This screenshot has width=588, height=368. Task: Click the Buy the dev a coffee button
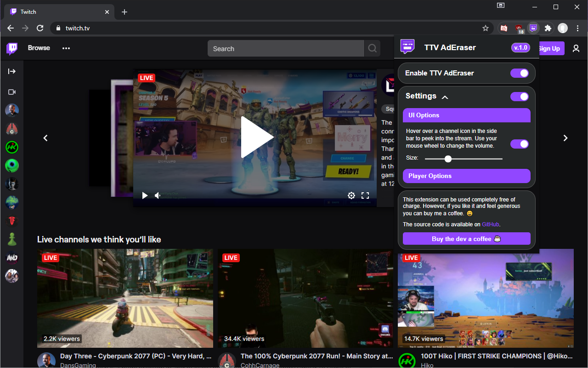(467, 239)
